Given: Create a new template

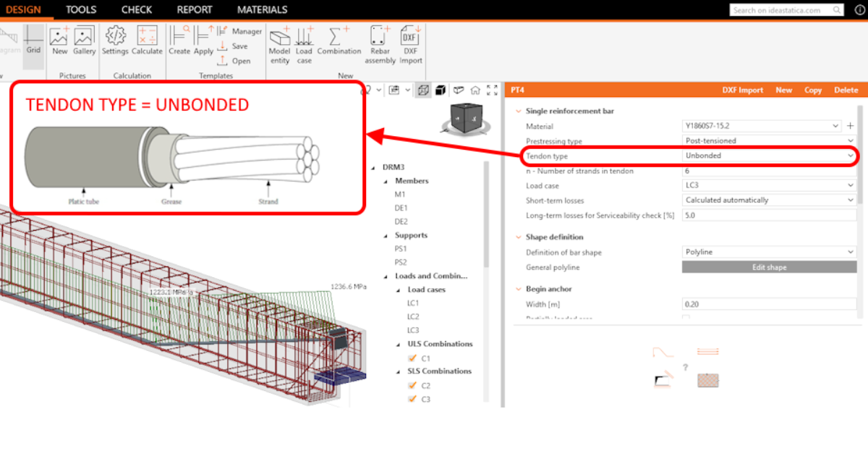Looking at the screenshot, I should (x=179, y=41).
